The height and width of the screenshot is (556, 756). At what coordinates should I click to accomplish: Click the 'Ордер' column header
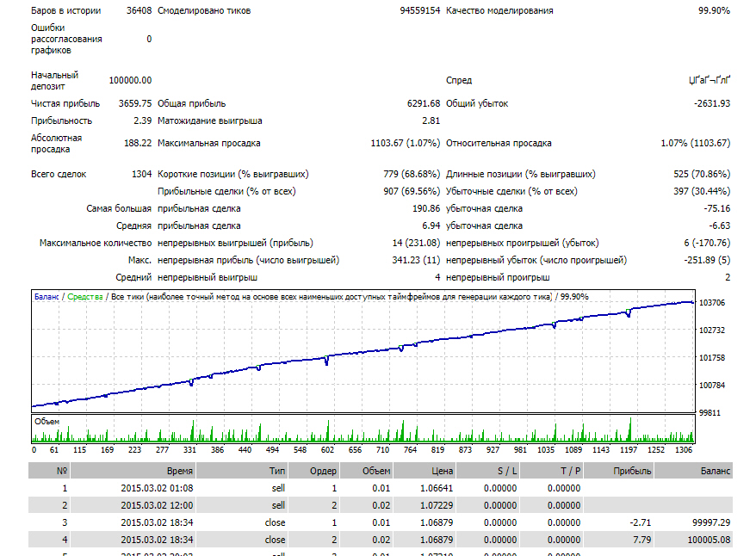point(314,471)
